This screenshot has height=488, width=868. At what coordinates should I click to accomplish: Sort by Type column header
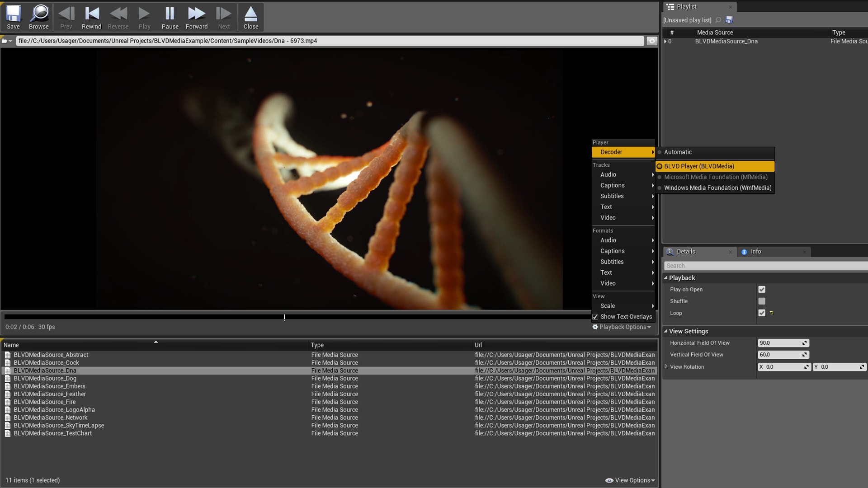391,345
